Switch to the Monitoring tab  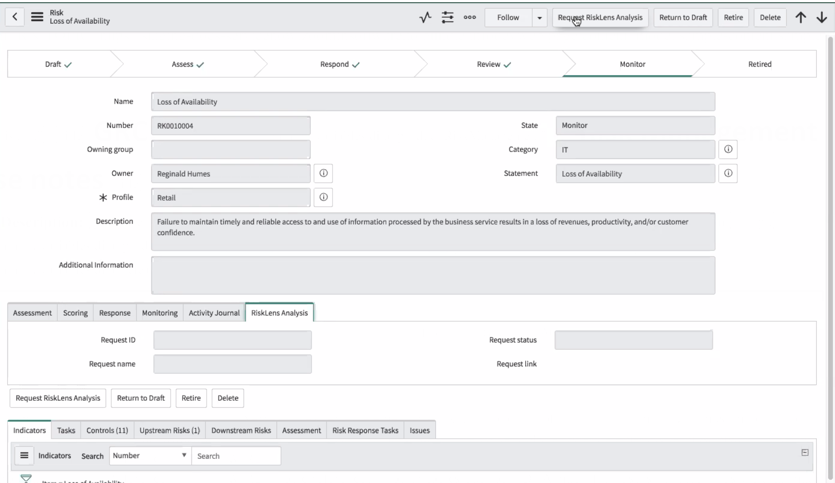point(160,313)
